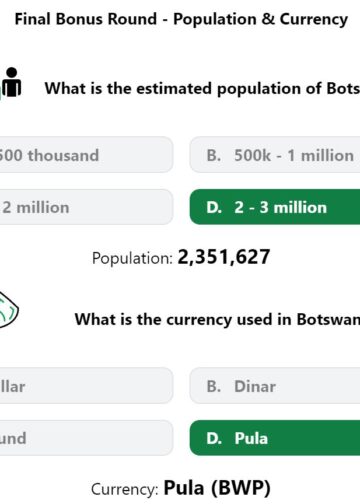This screenshot has height=504, width=360.
Task: Click the estimated population question text
Action: tap(202, 89)
